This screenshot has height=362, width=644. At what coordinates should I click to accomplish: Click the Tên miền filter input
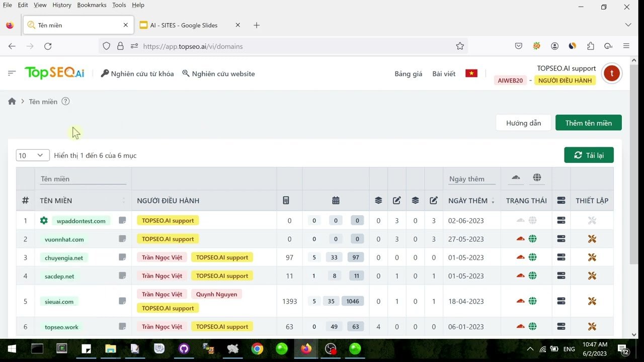(x=83, y=179)
